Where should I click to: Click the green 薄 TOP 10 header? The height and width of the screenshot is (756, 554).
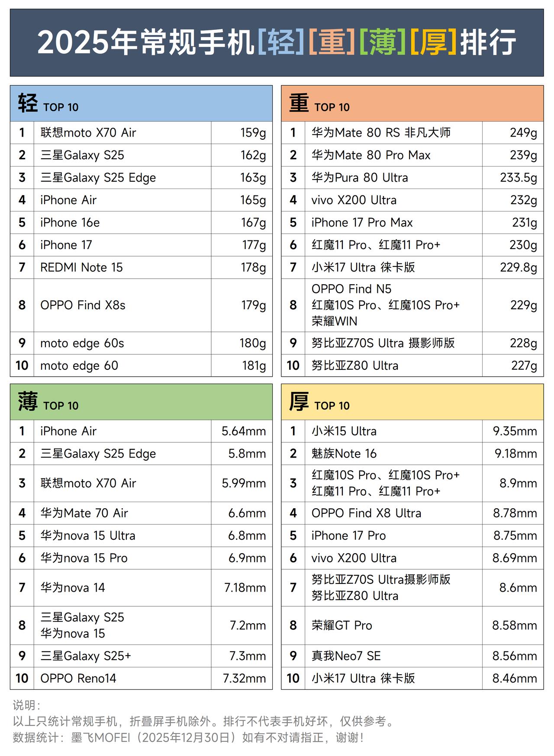point(141,402)
